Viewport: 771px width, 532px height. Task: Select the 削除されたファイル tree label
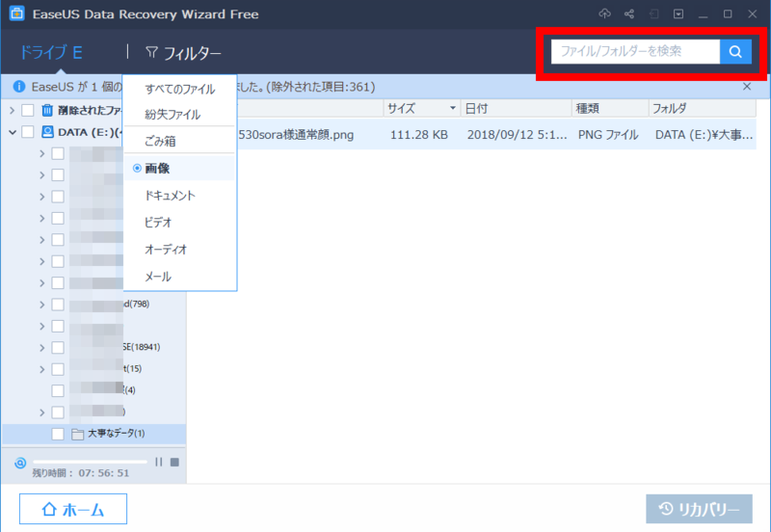(90, 110)
